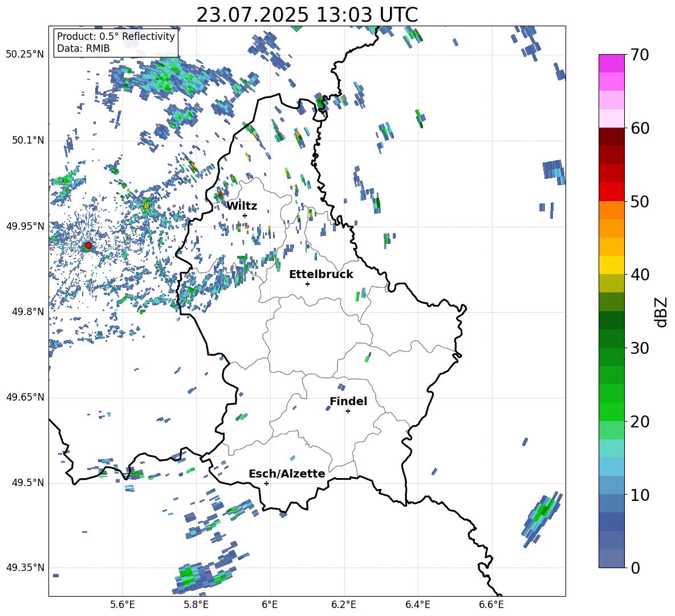The height and width of the screenshot is (616, 675).
Task: Click the title '23.07.2025 13:03 UTC'
Action: coord(307,15)
